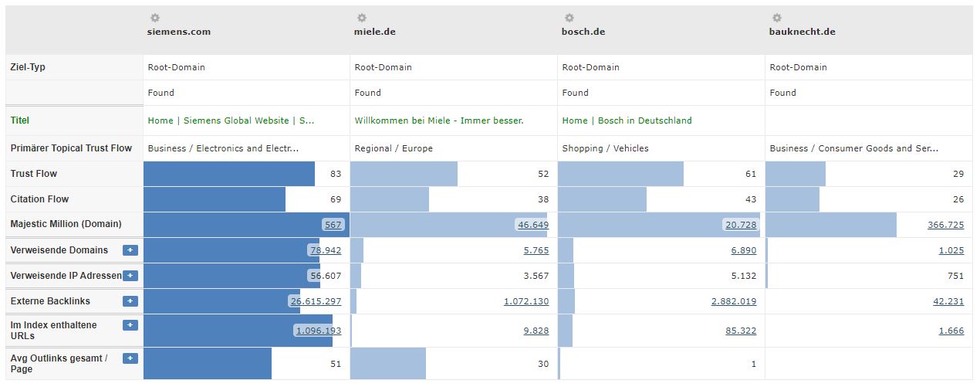Click bosch.de Citation Flow value 43
Screen dimensions: 980x387
coord(751,199)
